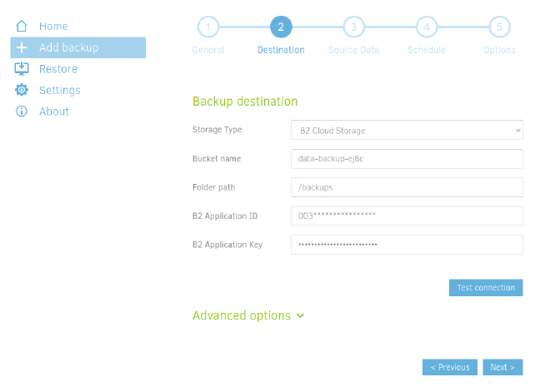Open step 5 Options circle
Image resolution: width=550 pixels, height=392 pixels.
coord(499,27)
